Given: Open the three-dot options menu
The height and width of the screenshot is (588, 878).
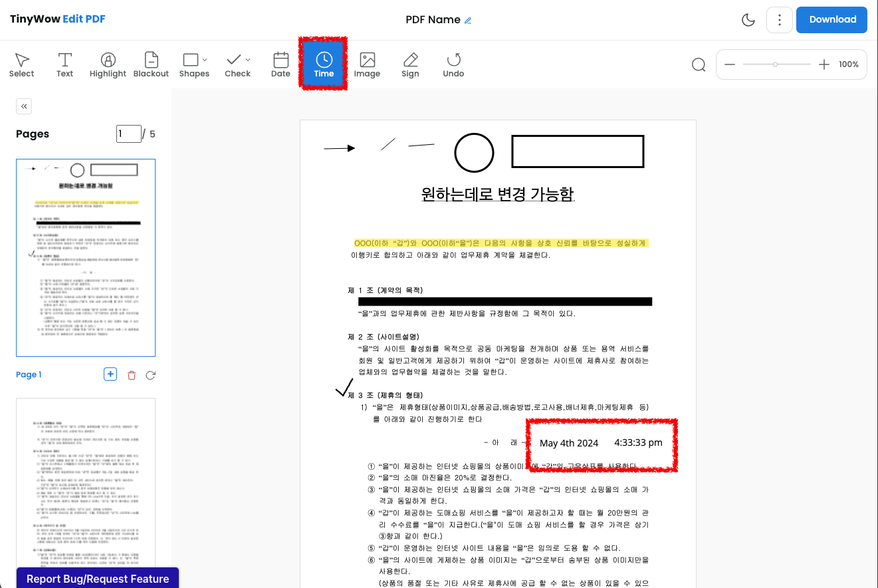Looking at the screenshot, I should click(779, 20).
